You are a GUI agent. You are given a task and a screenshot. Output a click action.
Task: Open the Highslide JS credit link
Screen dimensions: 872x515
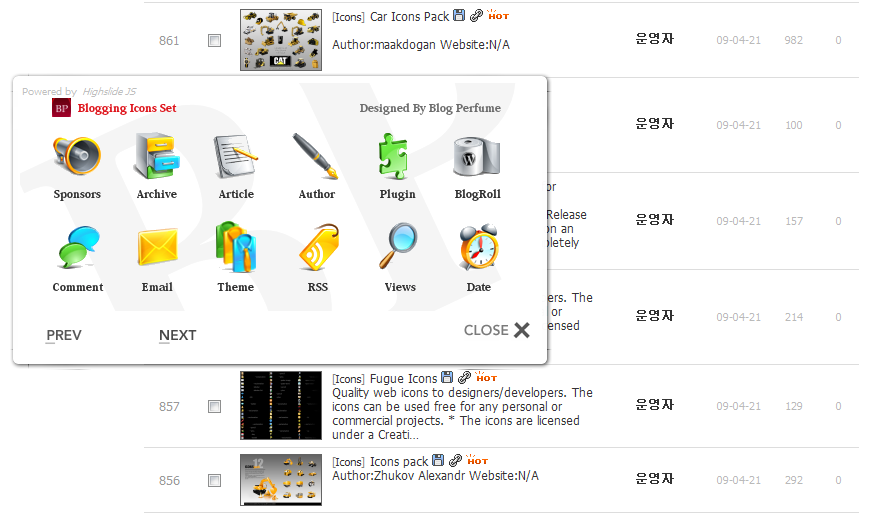click(109, 91)
